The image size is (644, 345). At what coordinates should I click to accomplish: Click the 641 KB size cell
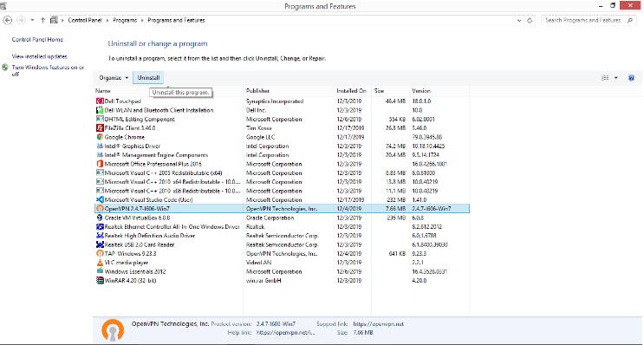[x=397, y=254]
